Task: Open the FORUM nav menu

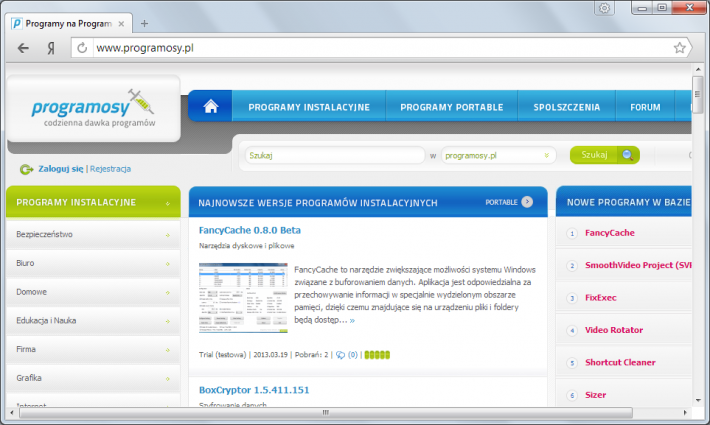Action: [645, 107]
